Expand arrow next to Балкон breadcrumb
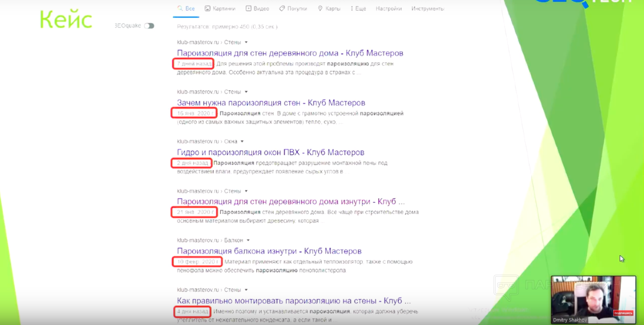The height and width of the screenshot is (325, 644). (248, 240)
